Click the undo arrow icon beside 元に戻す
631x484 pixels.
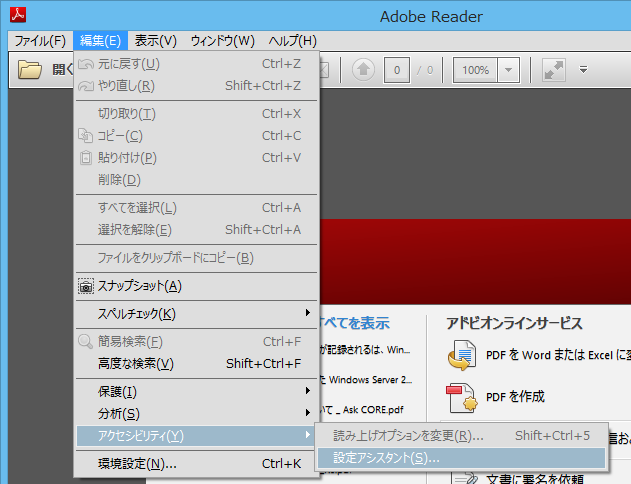click(86, 64)
